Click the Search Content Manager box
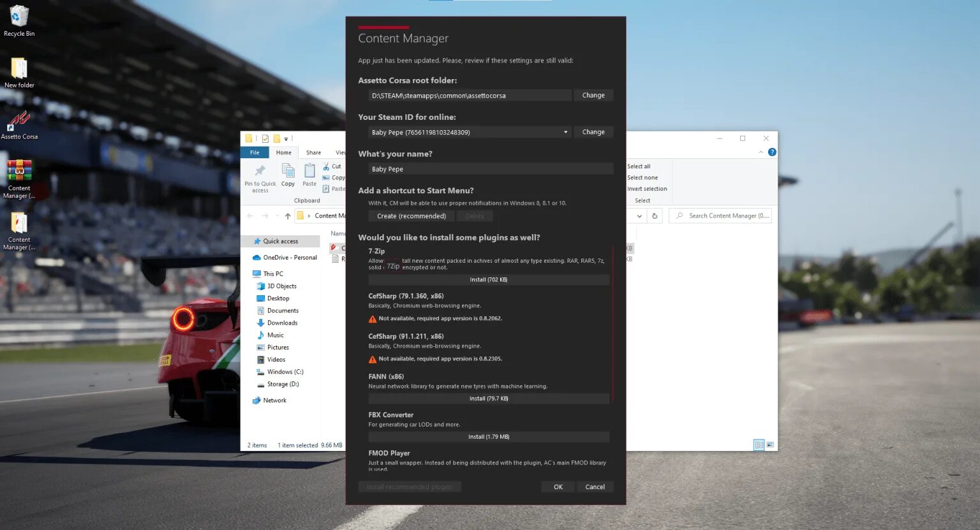Screen dimensions: 980x530 point(720,216)
